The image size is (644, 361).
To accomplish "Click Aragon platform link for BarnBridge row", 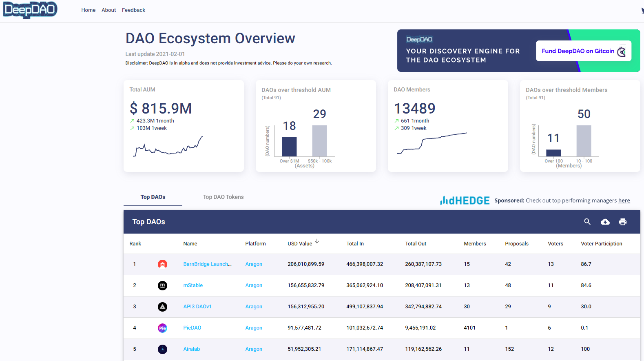I will point(254,264).
